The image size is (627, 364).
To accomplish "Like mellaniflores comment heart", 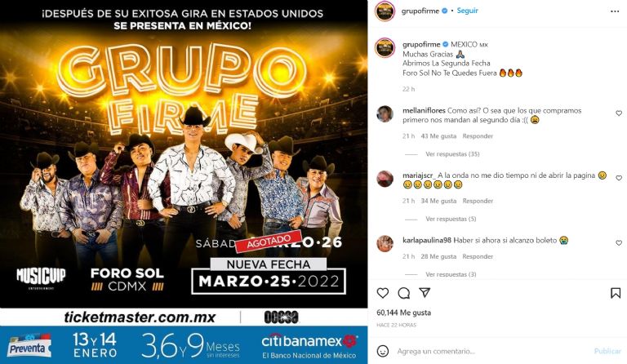I will 619,113.
